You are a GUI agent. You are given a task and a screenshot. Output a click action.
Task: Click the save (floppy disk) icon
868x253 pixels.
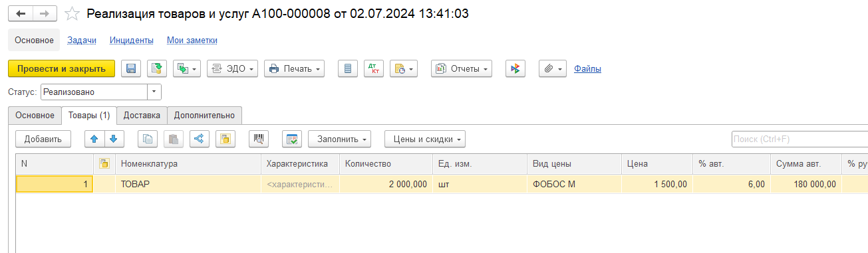click(131, 68)
